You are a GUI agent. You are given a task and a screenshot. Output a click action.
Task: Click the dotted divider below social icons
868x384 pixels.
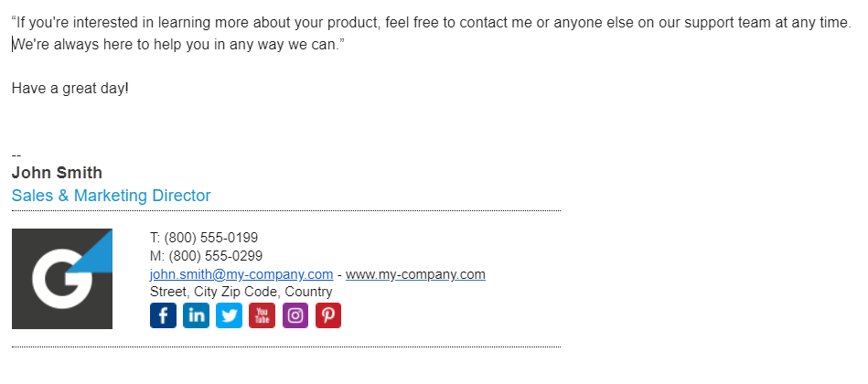[x=285, y=347]
